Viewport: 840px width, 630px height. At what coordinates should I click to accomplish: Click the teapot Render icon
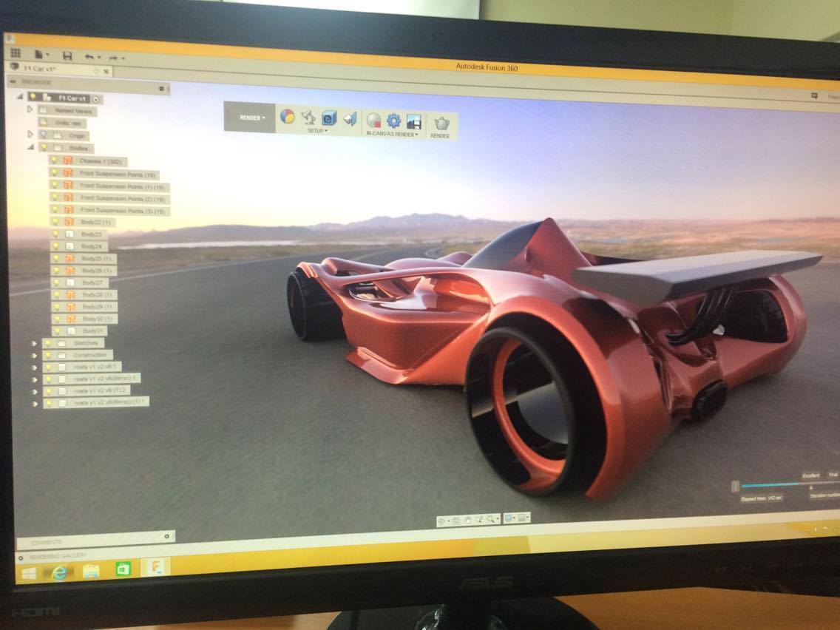(x=440, y=123)
